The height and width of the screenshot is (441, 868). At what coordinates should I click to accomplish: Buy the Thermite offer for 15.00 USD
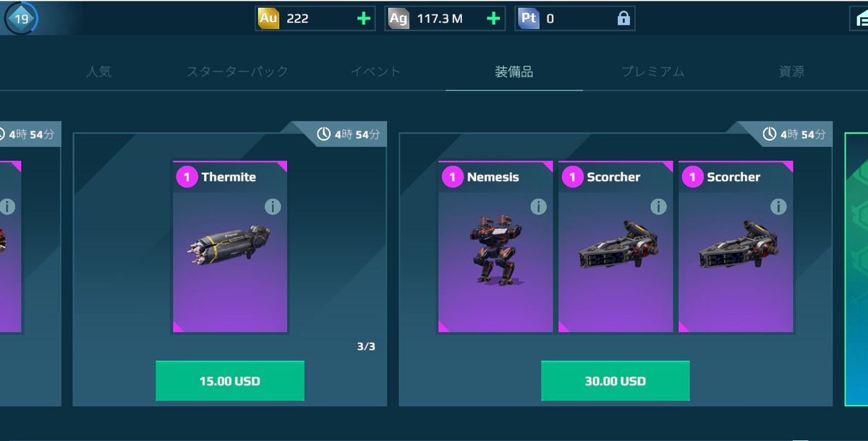[x=230, y=381]
